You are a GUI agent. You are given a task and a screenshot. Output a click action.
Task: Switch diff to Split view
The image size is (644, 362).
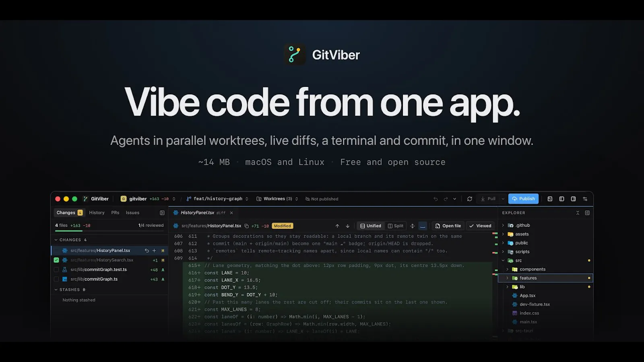(395, 226)
